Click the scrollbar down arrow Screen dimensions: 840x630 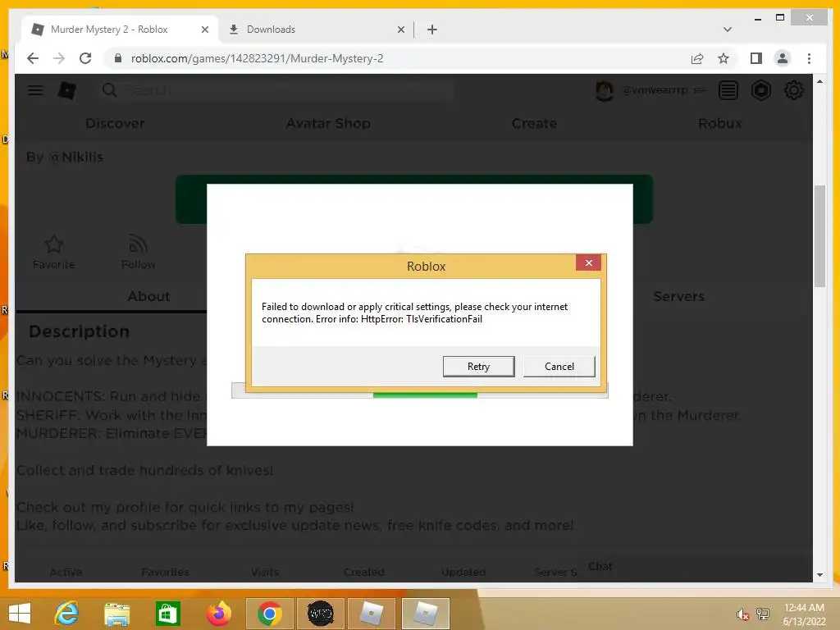(x=819, y=575)
